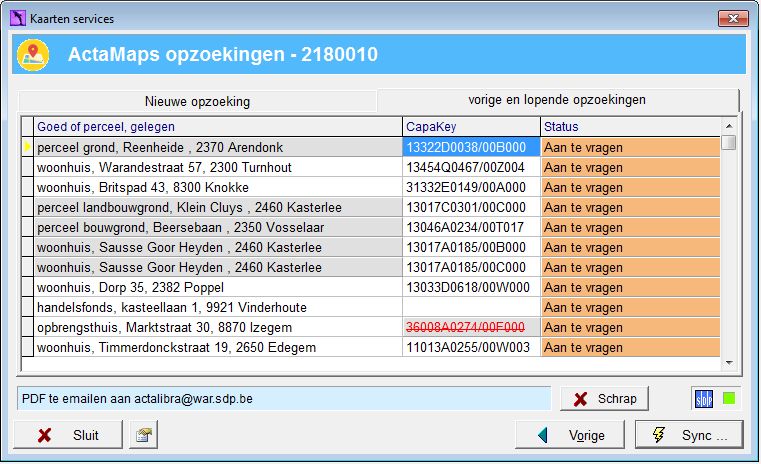
Task: Open the vorige en lopende opzoekingen tab
Action: (557, 100)
